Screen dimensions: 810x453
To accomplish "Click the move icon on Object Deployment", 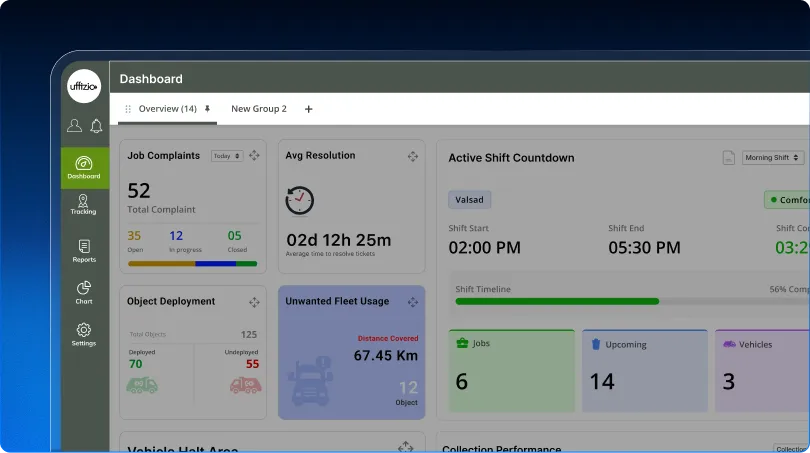I will click(254, 302).
